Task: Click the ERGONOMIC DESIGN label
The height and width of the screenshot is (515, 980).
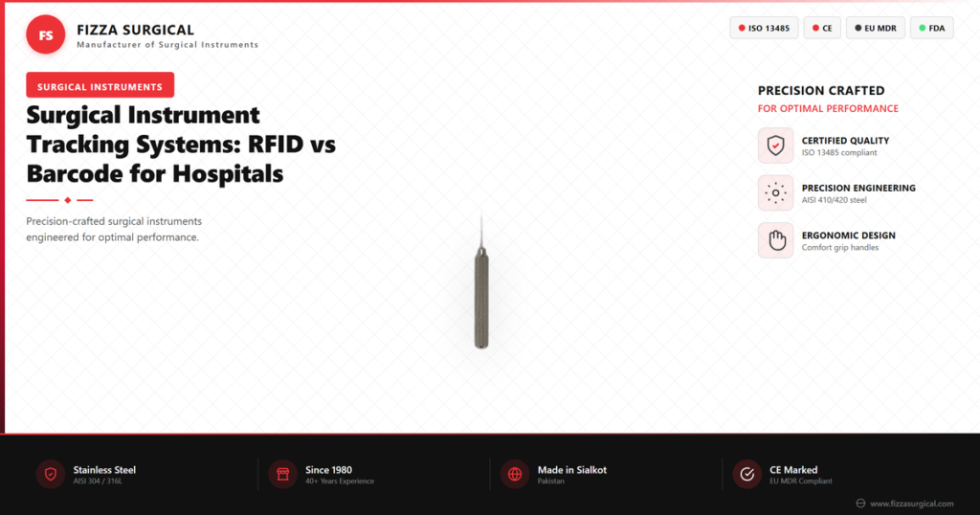Action: 849,235
